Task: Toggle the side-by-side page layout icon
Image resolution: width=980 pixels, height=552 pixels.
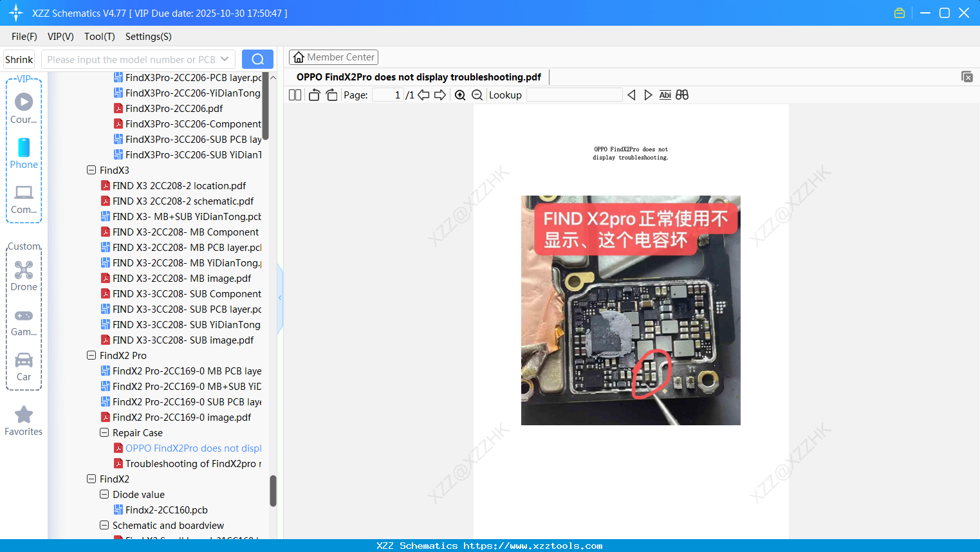Action: tap(295, 95)
